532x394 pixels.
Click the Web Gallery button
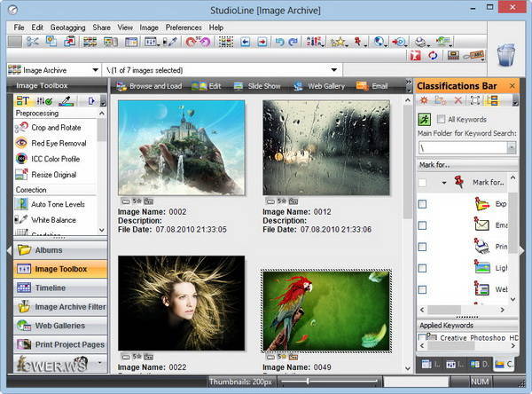pyautogui.click(x=319, y=86)
